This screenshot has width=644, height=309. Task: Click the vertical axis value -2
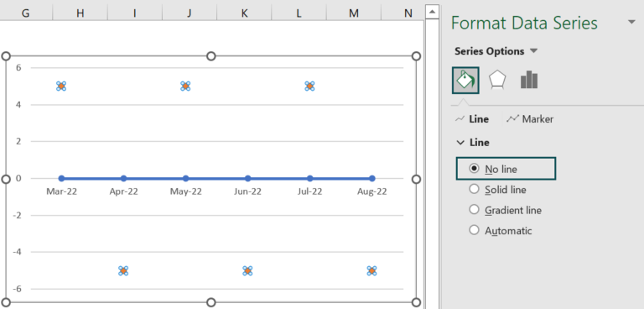click(18, 215)
